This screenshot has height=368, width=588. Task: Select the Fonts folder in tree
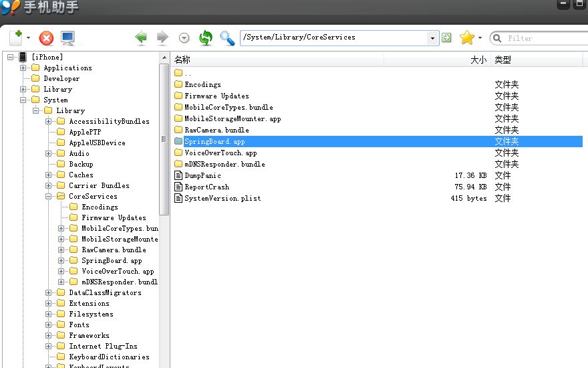[79, 325]
